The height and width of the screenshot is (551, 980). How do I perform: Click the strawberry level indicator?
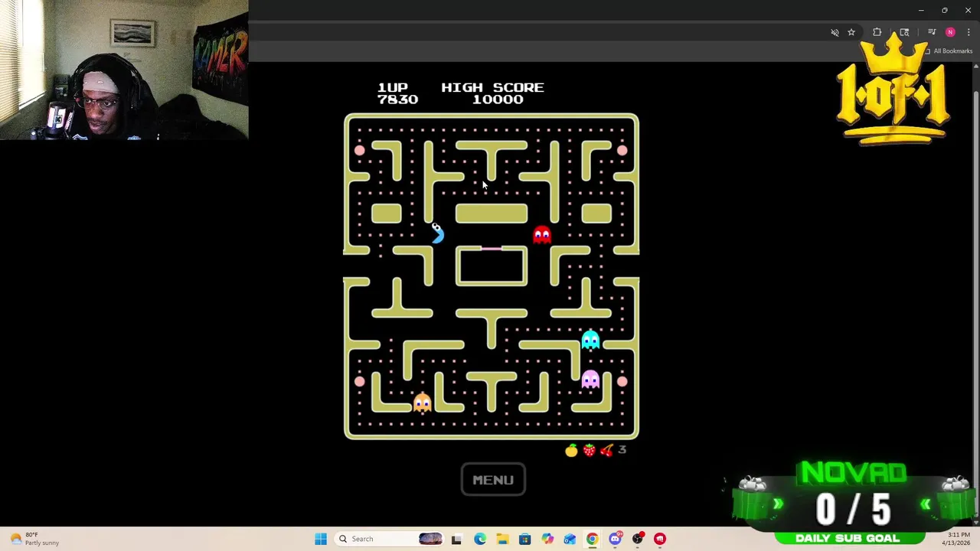(589, 451)
